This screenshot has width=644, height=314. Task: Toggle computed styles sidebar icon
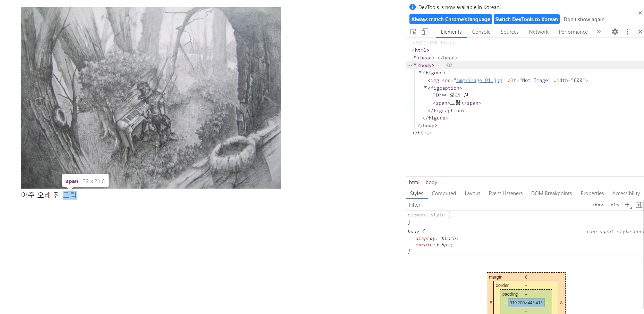639,205
